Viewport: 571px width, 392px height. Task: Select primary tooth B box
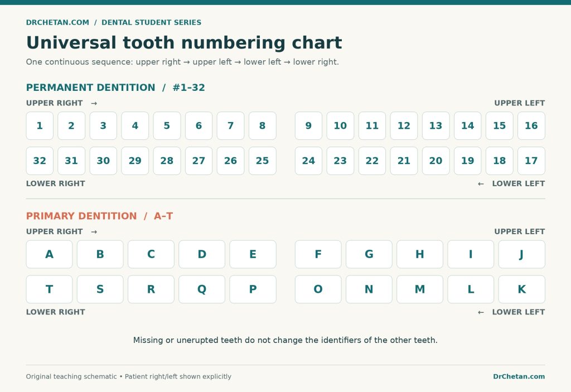(100, 254)
